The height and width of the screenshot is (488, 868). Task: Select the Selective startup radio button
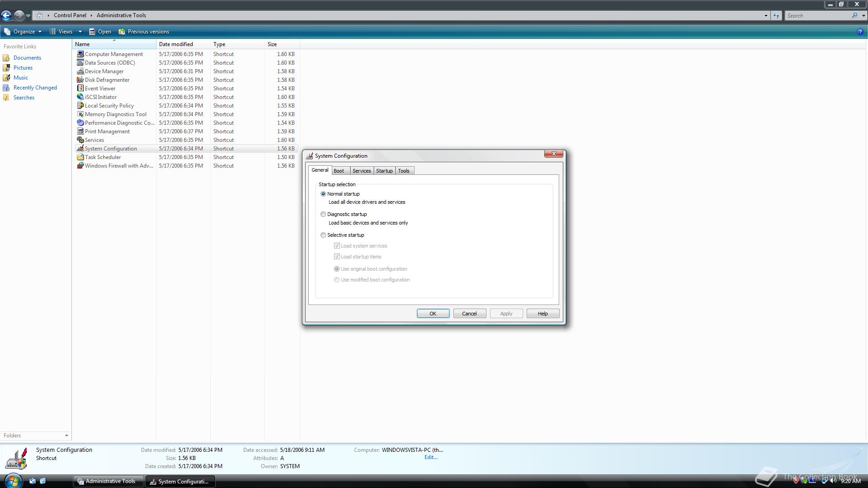coord(323,235)
